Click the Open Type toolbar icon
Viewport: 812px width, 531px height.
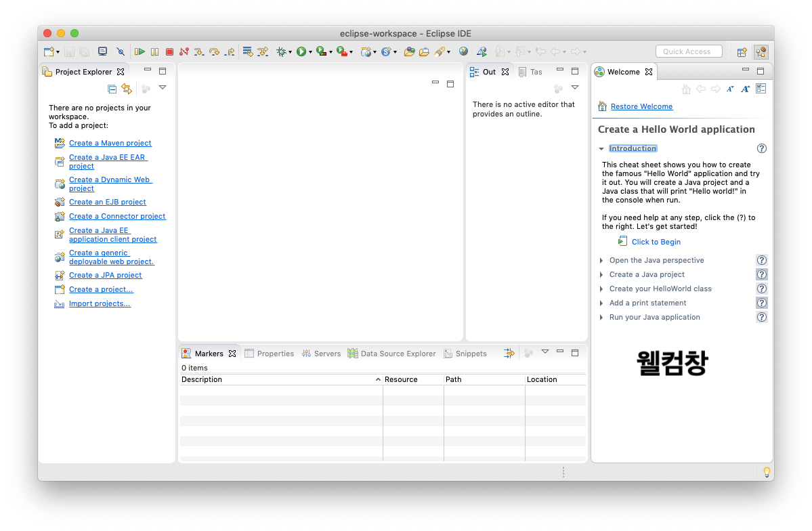[x=409, y=51]
